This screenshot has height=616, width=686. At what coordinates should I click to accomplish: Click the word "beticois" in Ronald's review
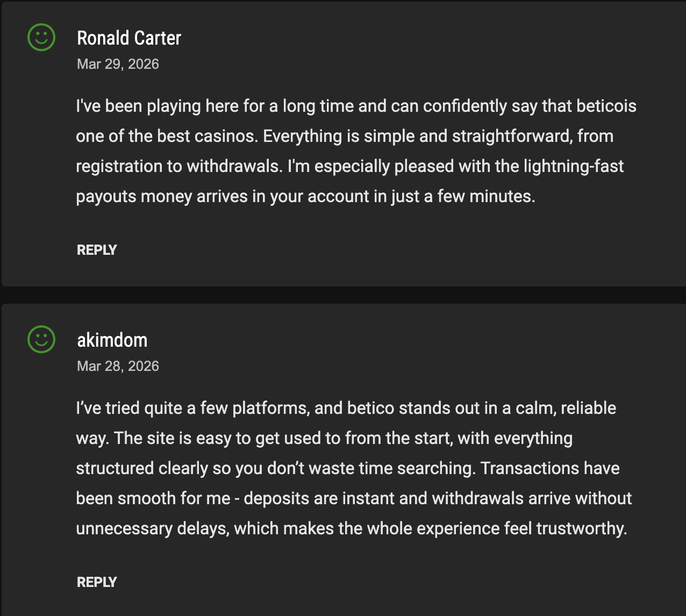pyautogui.click(x=606, y=106)
